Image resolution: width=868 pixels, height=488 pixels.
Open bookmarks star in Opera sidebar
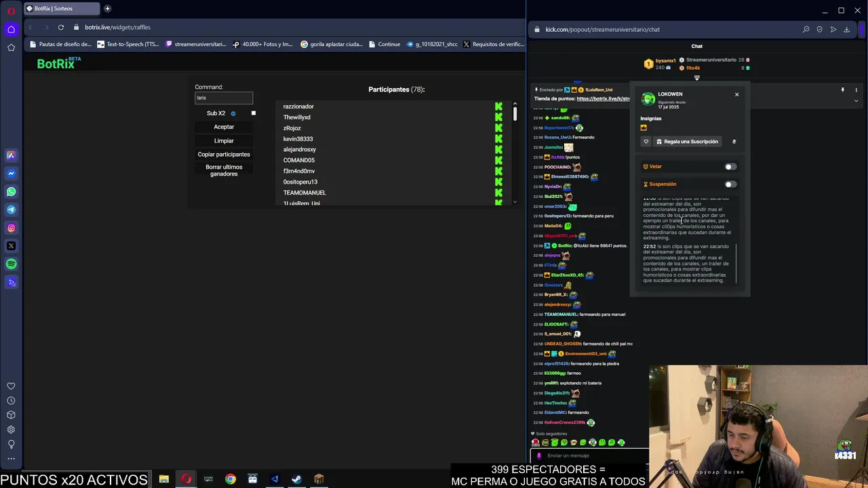(x=11, y=47)
